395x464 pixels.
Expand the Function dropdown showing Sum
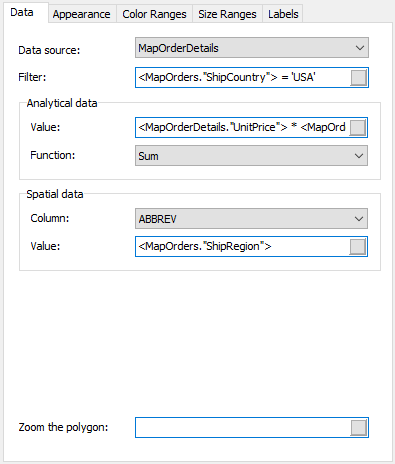[x=251, y=155]
